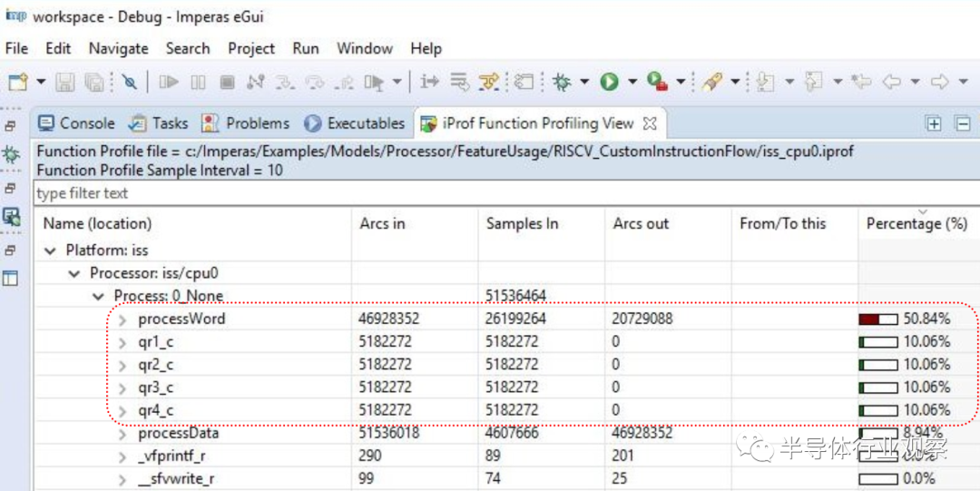980x491 pixels.
Task: Click the Last Edit Location icon
Action: [x=862, y=82]
